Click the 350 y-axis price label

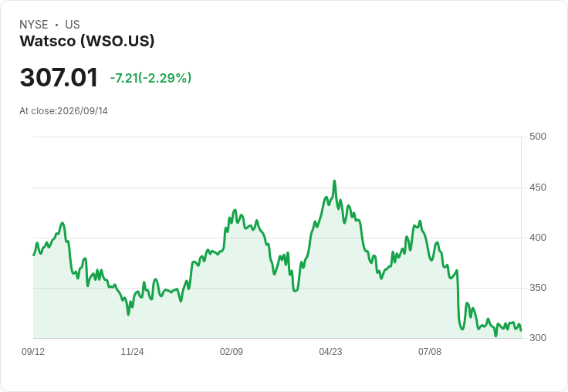pos(538,288)
